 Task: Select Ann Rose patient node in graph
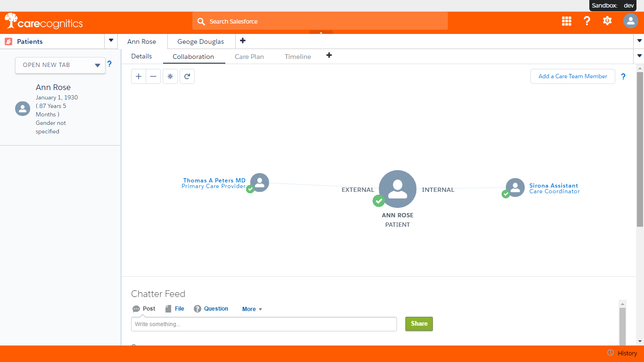coord(397,189)
